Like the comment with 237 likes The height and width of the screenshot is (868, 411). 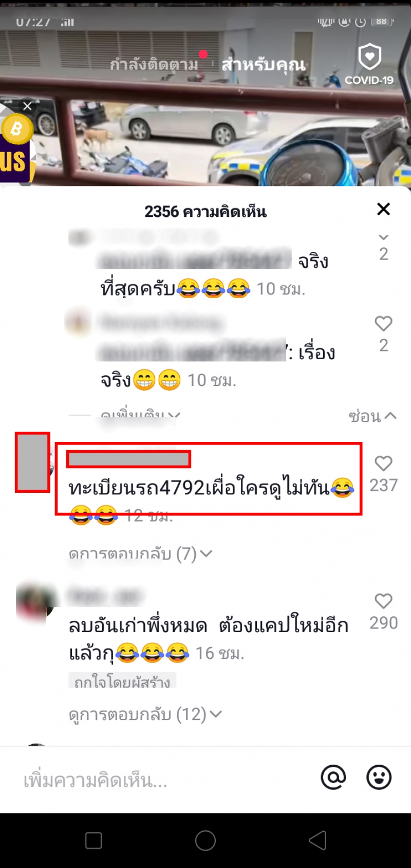[383, 463]
